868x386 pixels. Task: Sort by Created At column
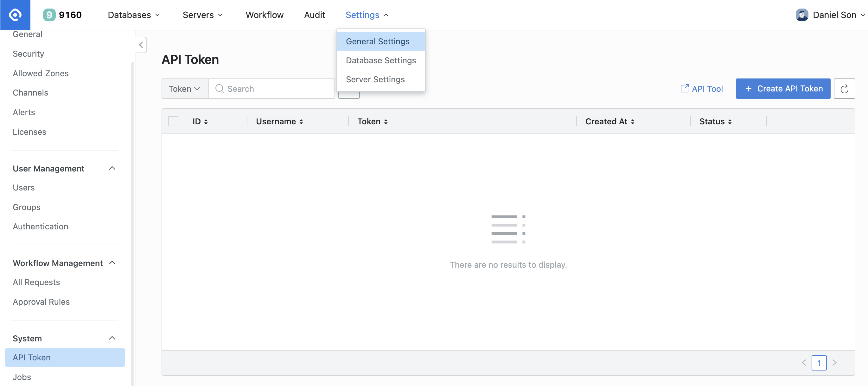632,122
